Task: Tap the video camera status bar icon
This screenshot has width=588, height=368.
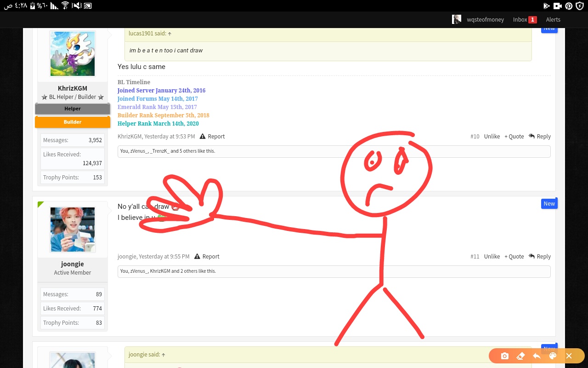Action: 558,6
